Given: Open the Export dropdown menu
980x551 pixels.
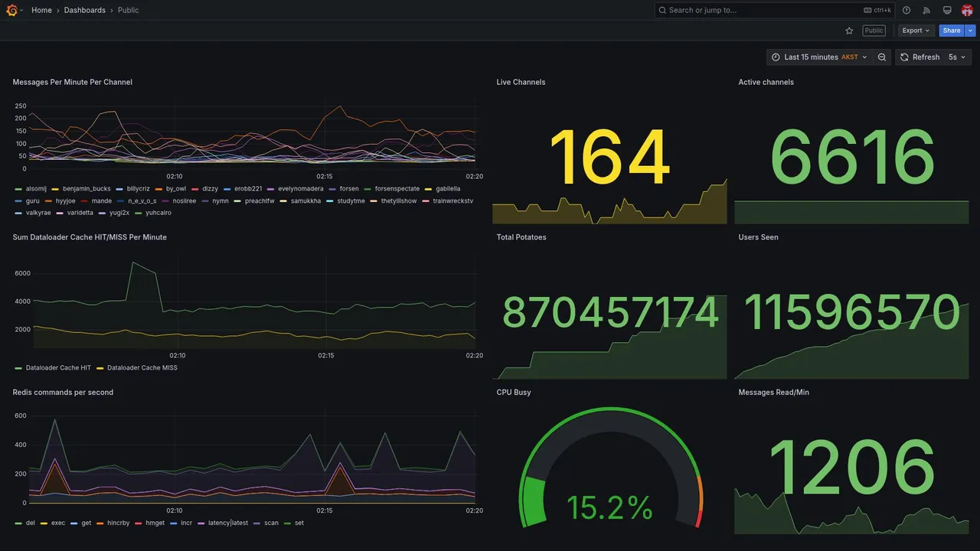Looking at the screenshot, I should (916, 31).
